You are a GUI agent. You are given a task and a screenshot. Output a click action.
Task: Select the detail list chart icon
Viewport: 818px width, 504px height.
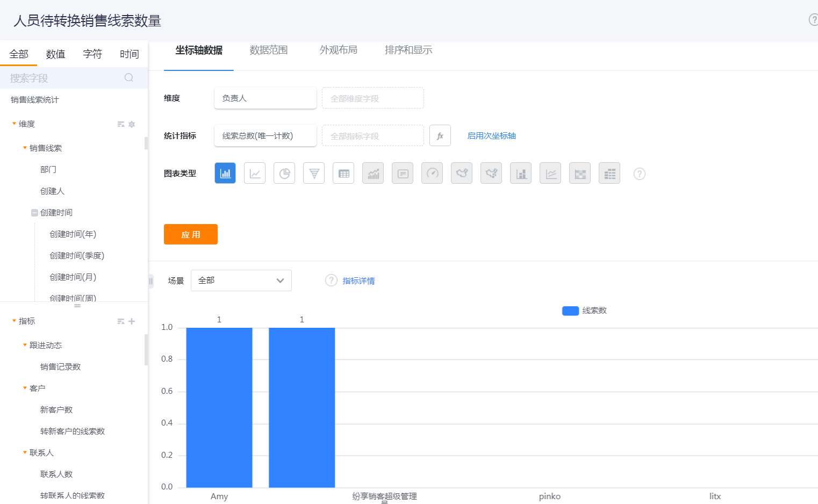[609, 173]
